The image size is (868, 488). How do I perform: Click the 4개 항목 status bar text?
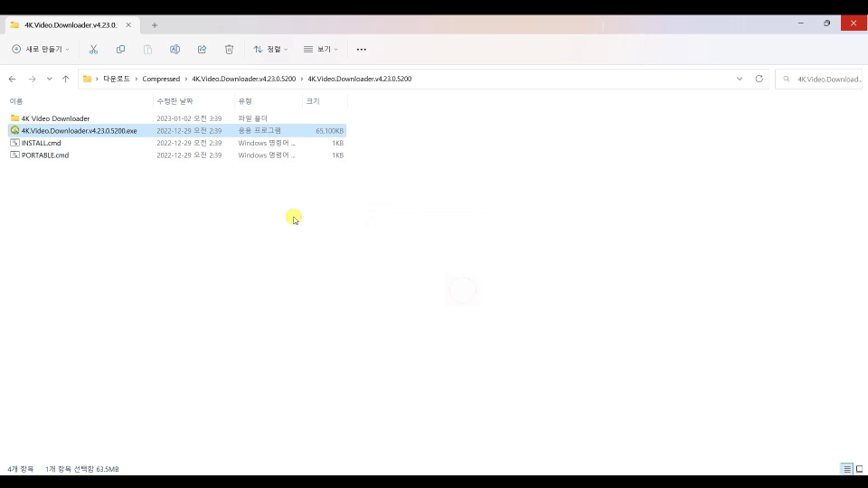(x=21, y=469)
